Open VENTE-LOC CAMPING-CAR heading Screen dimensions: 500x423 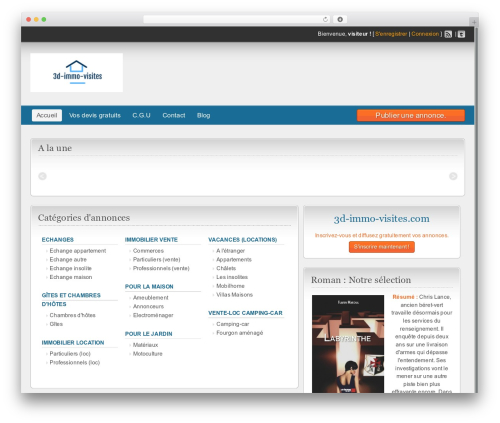click(245, 313)
